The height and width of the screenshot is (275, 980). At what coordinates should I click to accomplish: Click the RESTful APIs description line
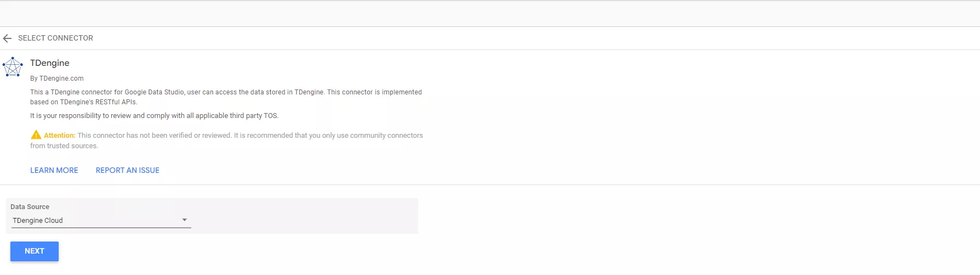pyautogui.click(x=83, y=102)
